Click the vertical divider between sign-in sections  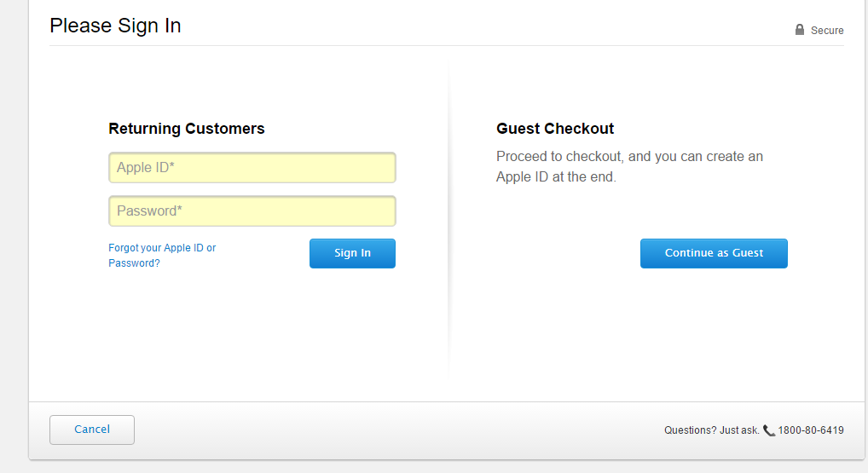pos(448,222)
